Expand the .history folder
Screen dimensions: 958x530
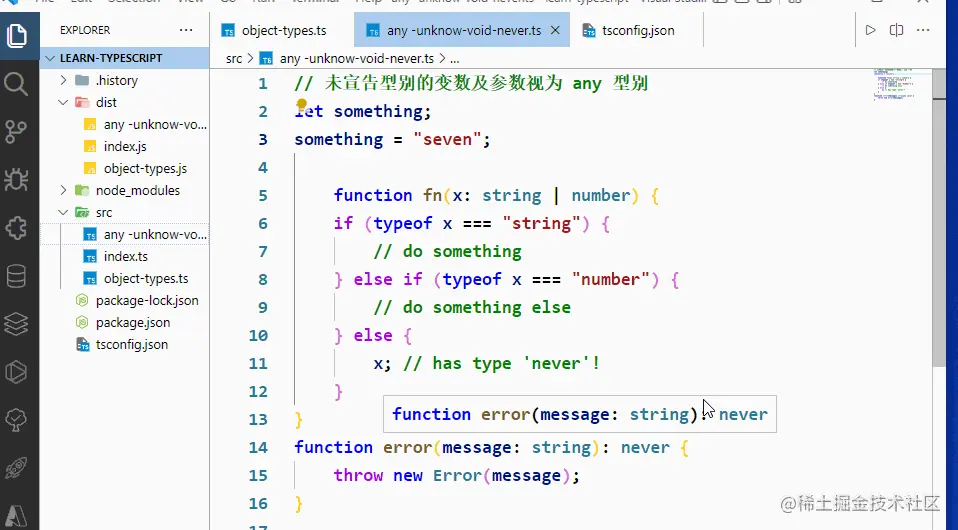point(125,80)
